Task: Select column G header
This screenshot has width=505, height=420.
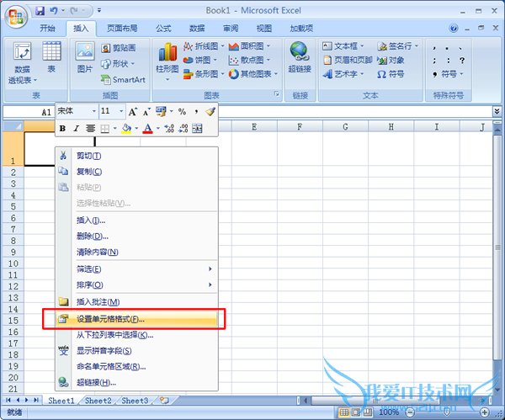Action: point(345,126)
